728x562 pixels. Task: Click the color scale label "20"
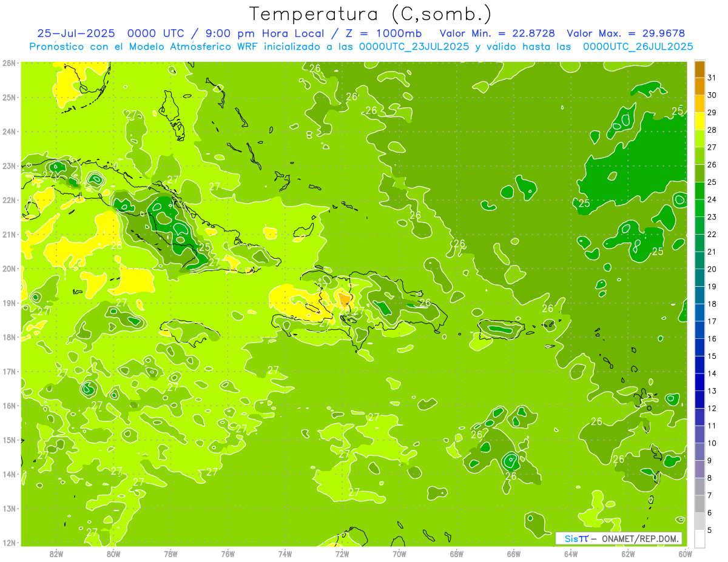pyautogui.click(x=712, y=269)
